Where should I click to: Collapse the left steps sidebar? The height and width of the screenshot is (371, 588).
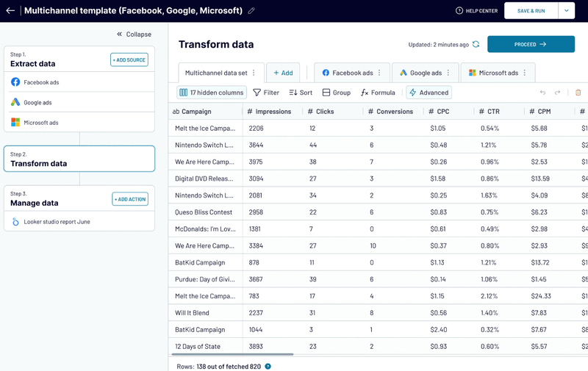(x=134, y=34)
